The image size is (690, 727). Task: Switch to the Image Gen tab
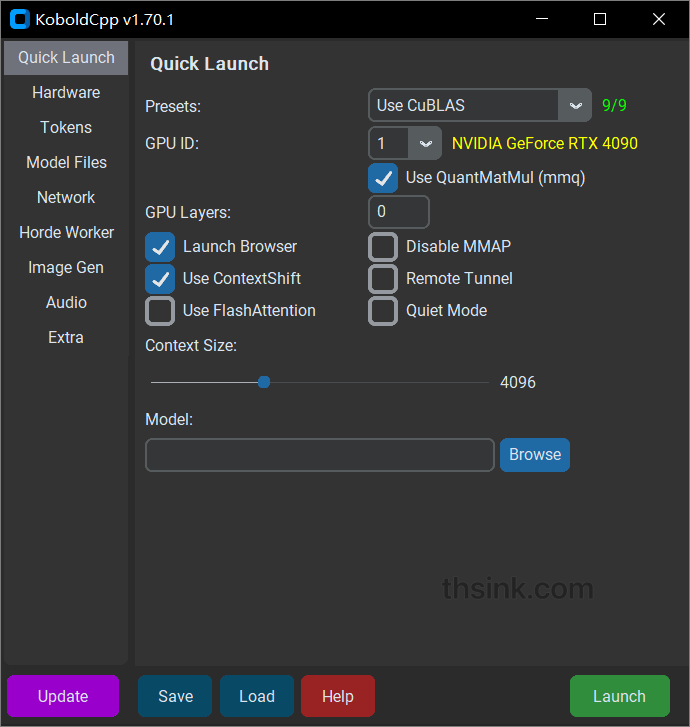[66, 268]
